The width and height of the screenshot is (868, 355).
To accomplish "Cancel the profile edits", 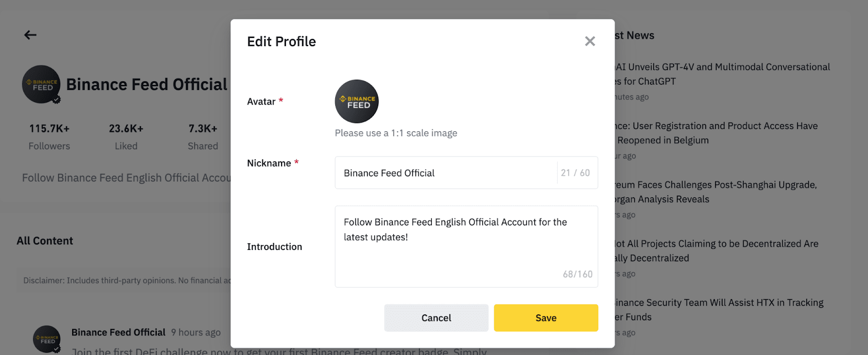I will click(x=436, y=318).
